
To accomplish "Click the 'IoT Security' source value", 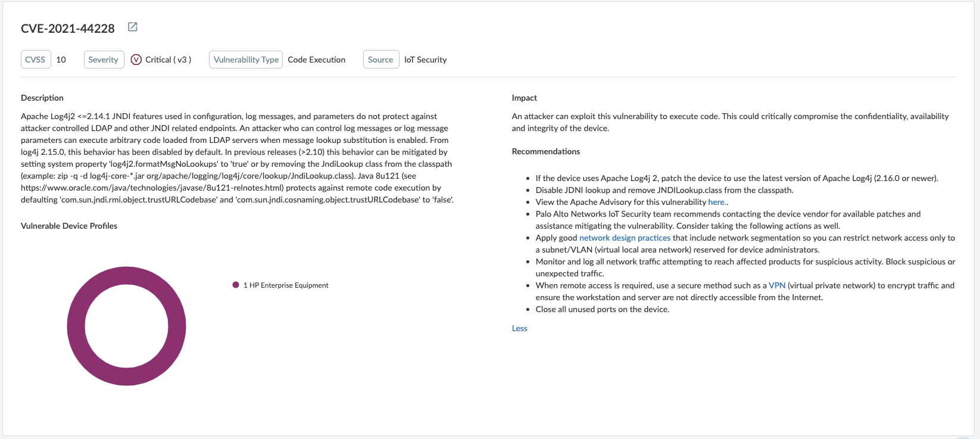I will pos(425,60).
